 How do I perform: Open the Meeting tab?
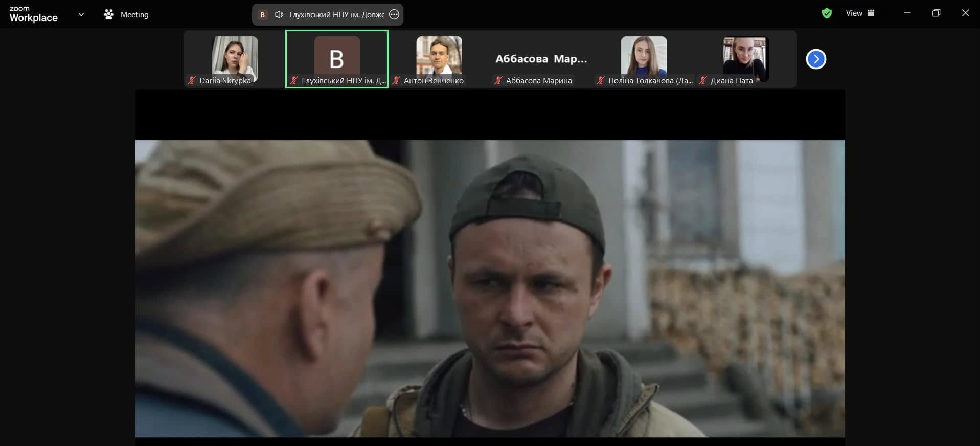(126, 14)
